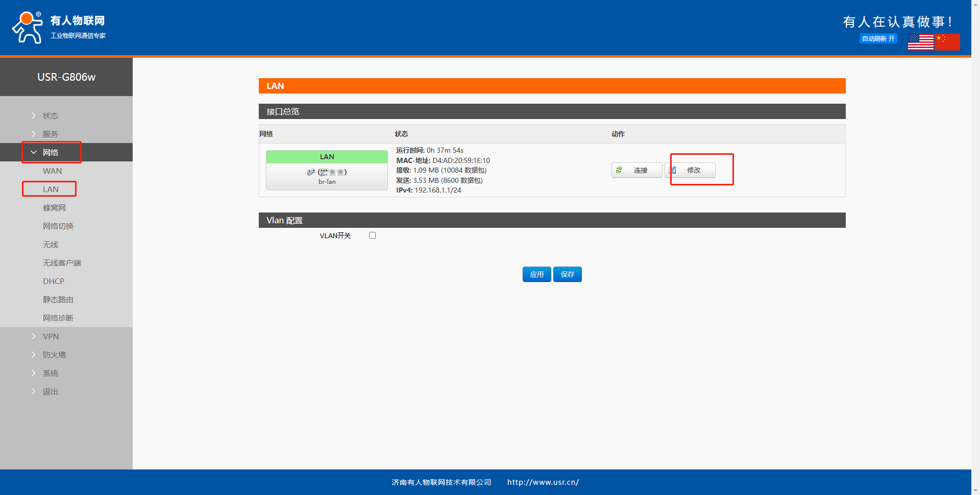Go to the 静态路由 page

click(58, 300)
